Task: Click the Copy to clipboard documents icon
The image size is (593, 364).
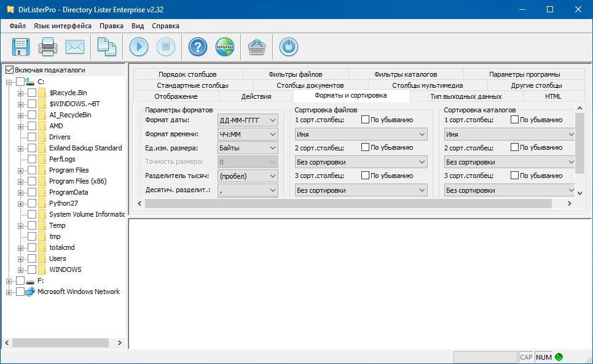Action: 107,47
